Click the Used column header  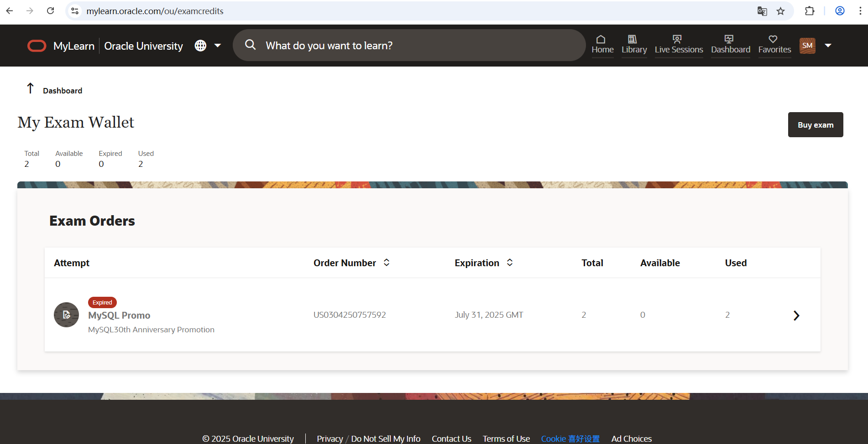[x=736, y=263]
